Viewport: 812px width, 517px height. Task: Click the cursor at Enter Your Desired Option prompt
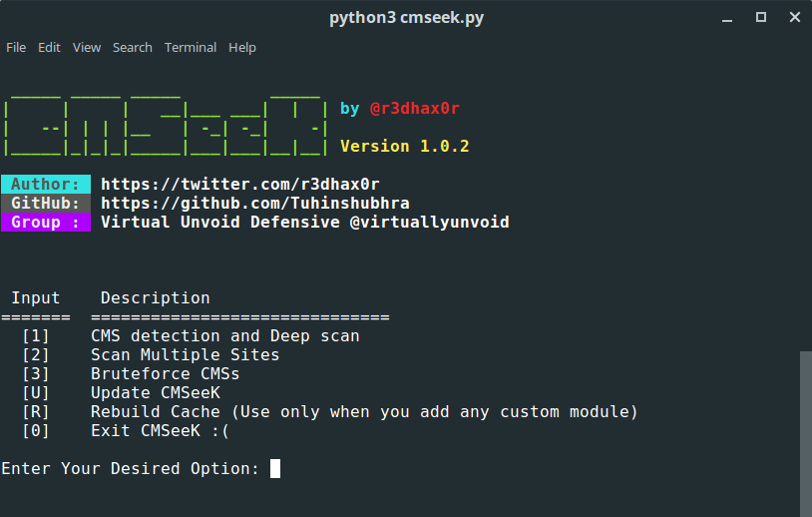(x=275, y=468)
